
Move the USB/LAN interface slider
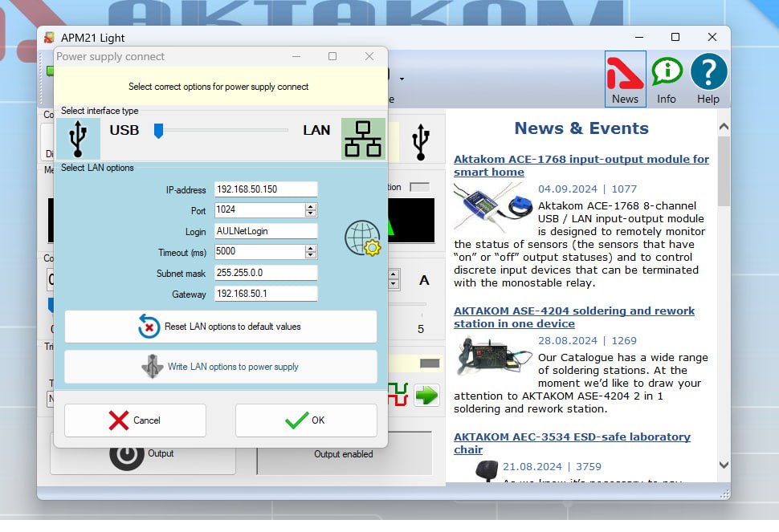coord(158,131)
